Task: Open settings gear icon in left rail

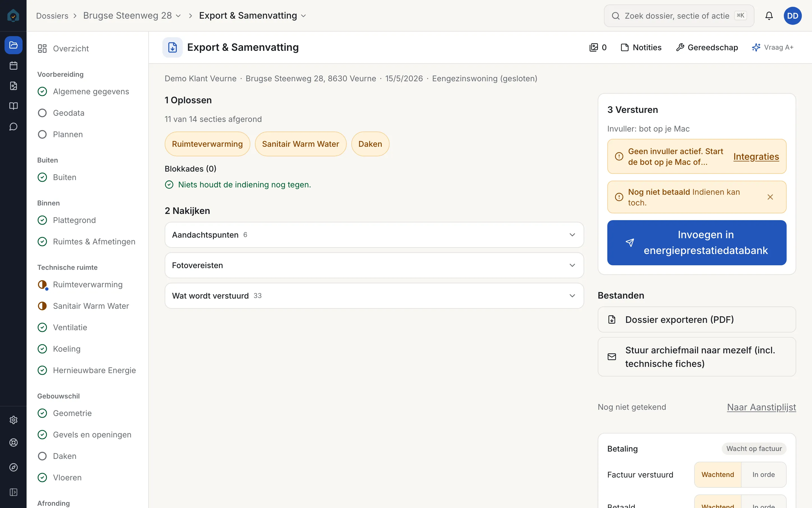Action: point(14,420)
